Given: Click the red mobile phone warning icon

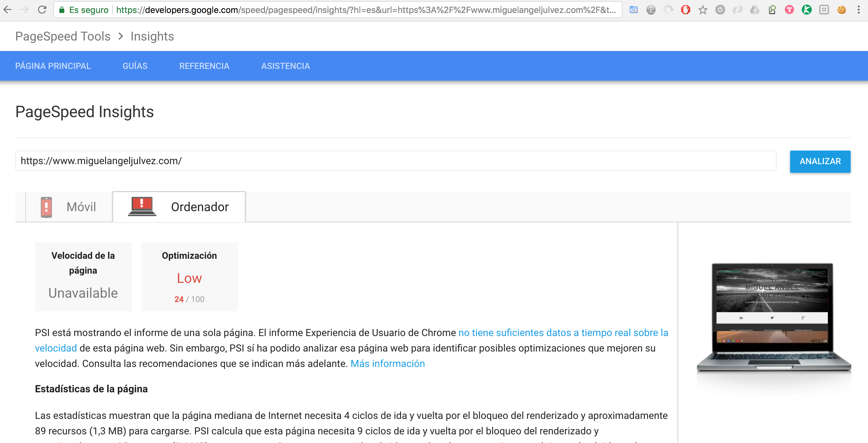Looking at the screenshot, I should [x=46, y=207].
